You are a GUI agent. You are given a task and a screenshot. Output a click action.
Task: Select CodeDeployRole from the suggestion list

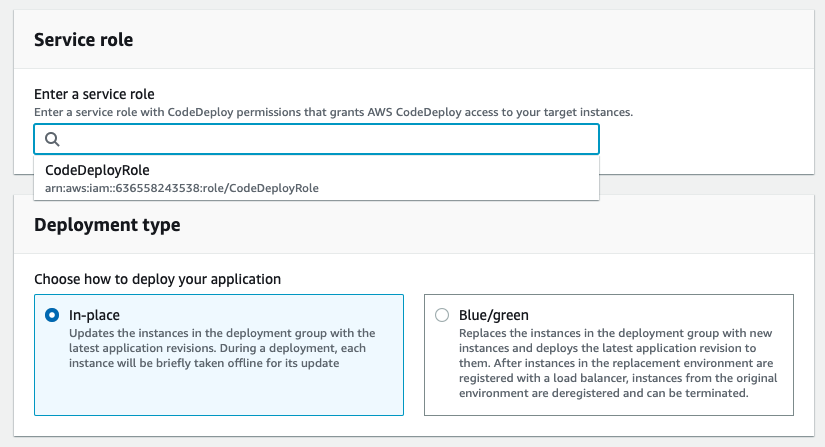[x=97, y=170]
